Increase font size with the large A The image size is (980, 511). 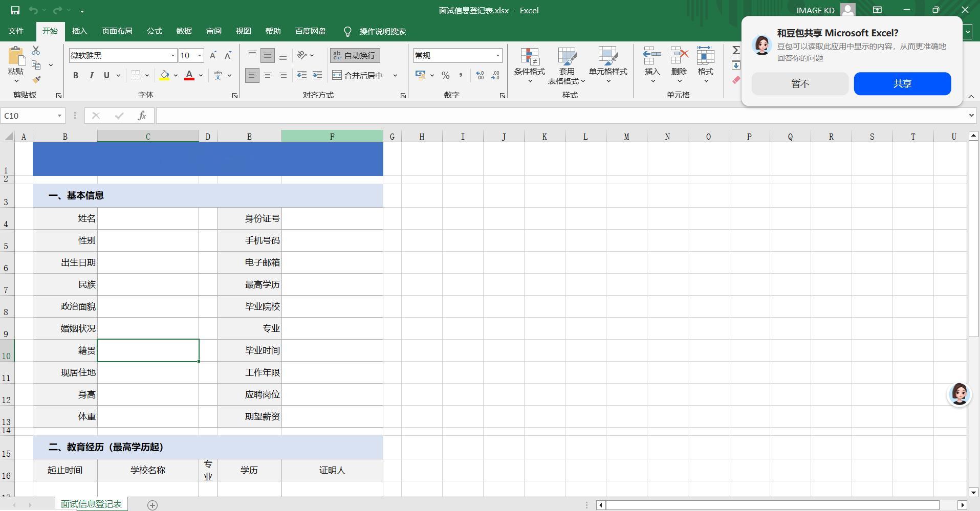(213, 55)
